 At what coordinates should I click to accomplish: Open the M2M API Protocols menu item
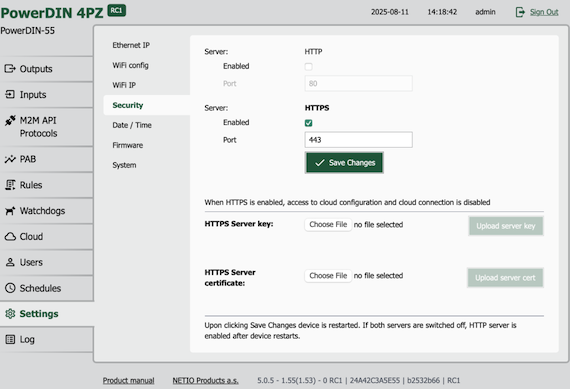pos(47,127)
